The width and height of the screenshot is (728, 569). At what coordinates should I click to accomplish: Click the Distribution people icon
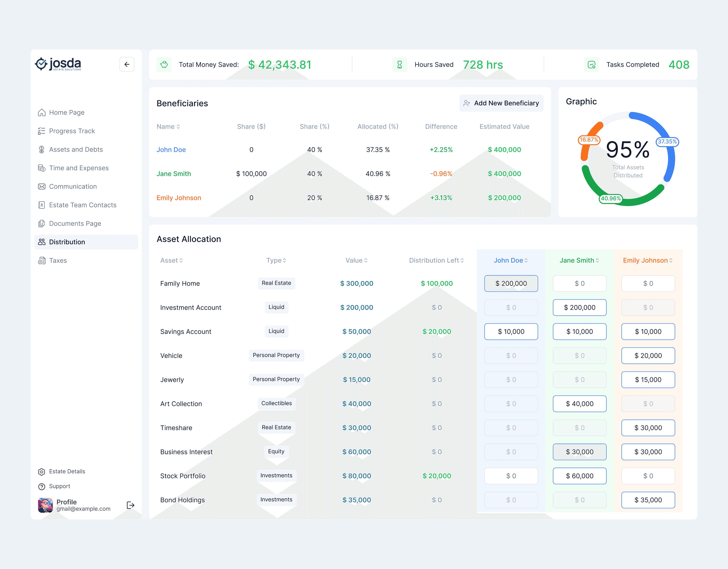42,242
